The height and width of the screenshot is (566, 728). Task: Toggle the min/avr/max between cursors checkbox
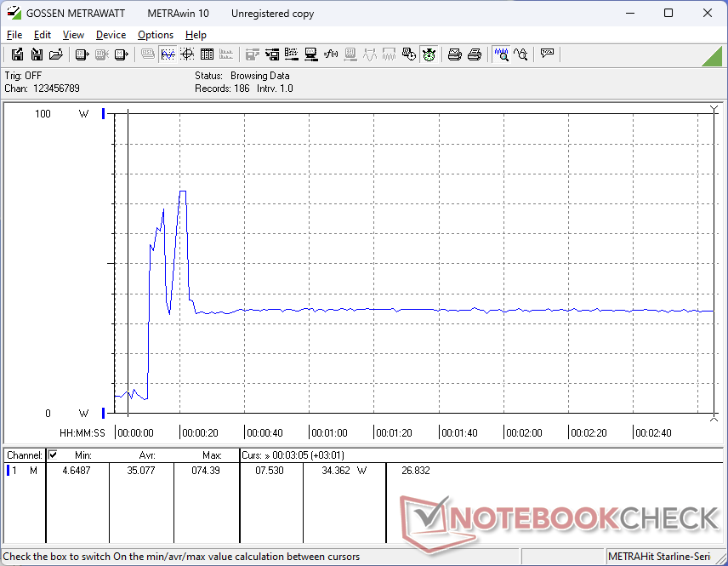tap(53, 455)
